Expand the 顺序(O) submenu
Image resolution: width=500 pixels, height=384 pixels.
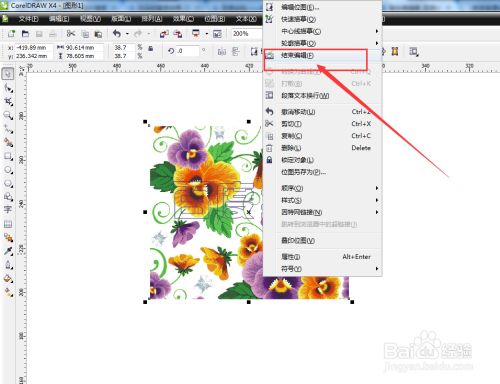(x=377, y=188)
